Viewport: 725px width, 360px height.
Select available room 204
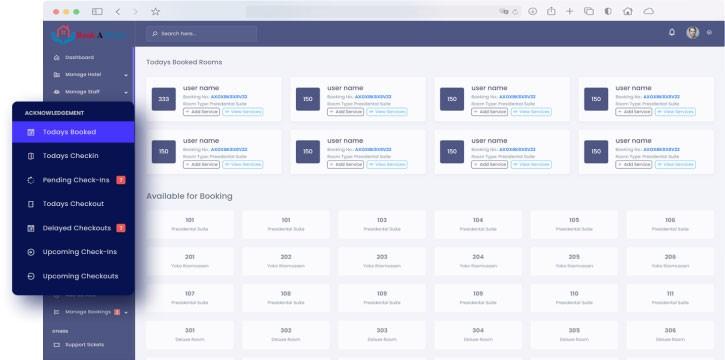pos(478,261)
